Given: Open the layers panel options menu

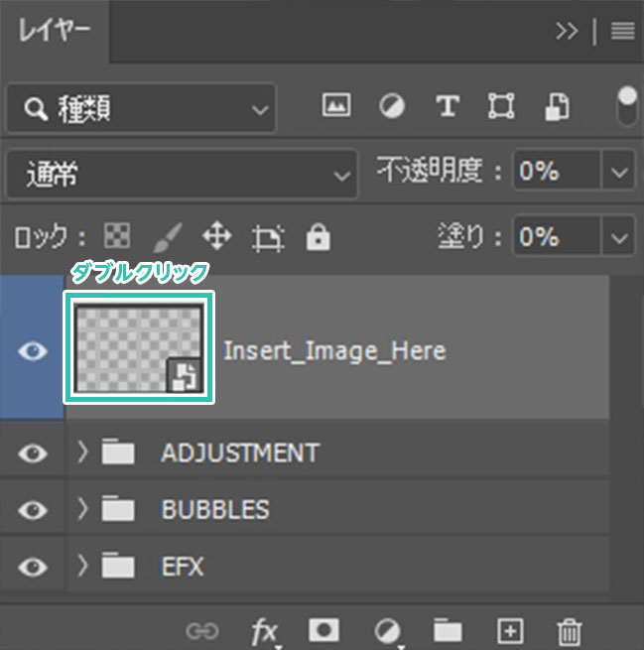Looking at the screenshot, I should pos(622,31).
